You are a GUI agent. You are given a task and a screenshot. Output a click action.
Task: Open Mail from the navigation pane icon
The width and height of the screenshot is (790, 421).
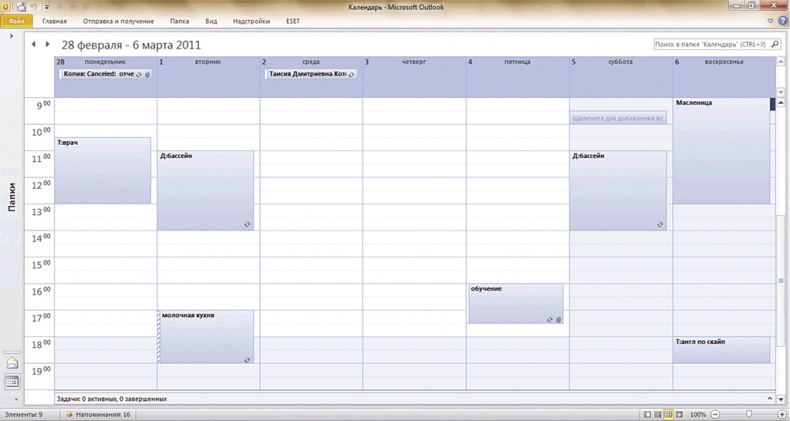12,364
